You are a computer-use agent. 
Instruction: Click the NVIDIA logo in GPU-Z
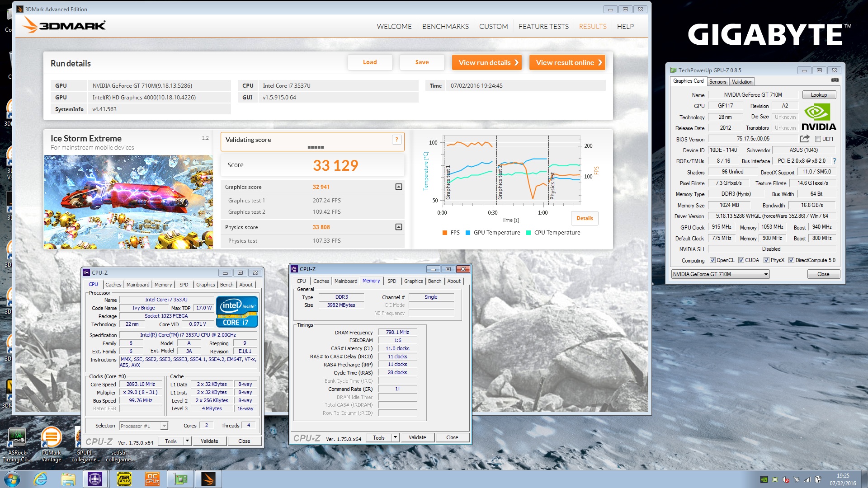[x=818, y=117]
